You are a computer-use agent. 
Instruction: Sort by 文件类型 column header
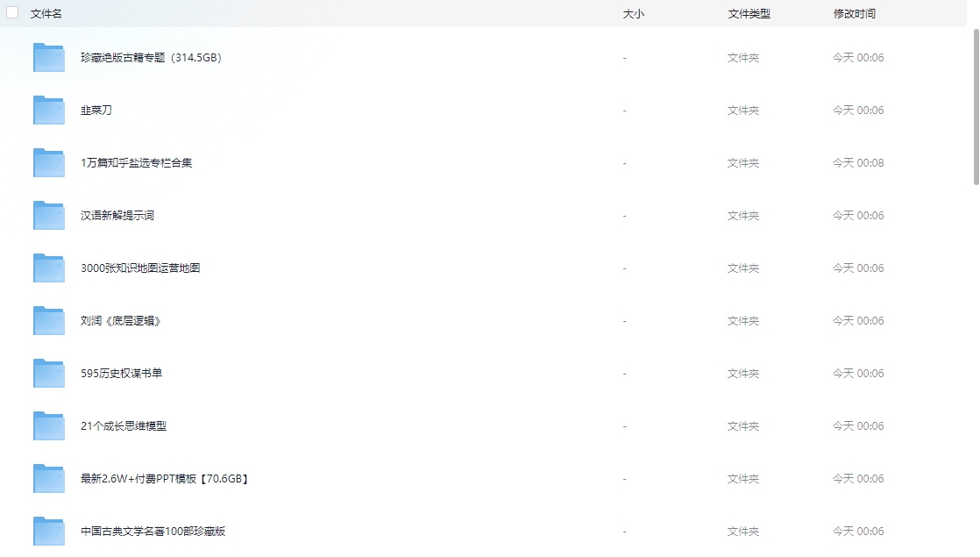pos(749,14)
